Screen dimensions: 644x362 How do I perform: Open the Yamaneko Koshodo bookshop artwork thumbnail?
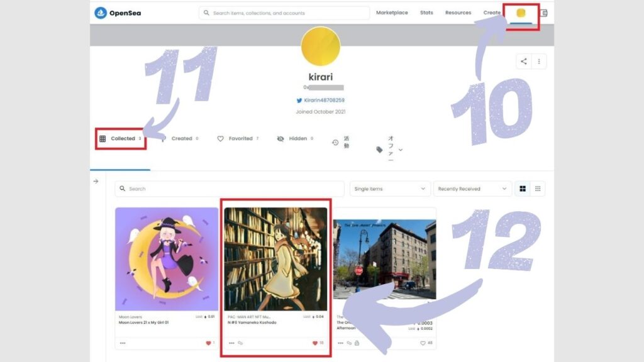tap(275, 259)
